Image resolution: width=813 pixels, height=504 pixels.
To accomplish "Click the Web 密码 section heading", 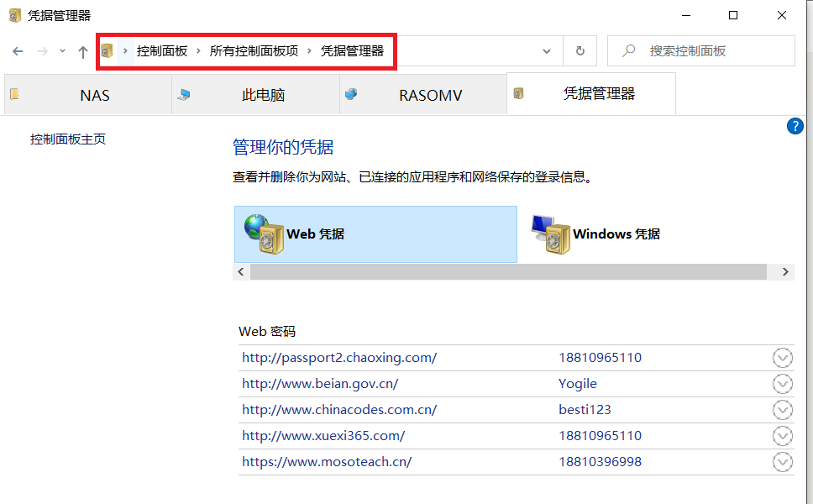I will point(267,331).
